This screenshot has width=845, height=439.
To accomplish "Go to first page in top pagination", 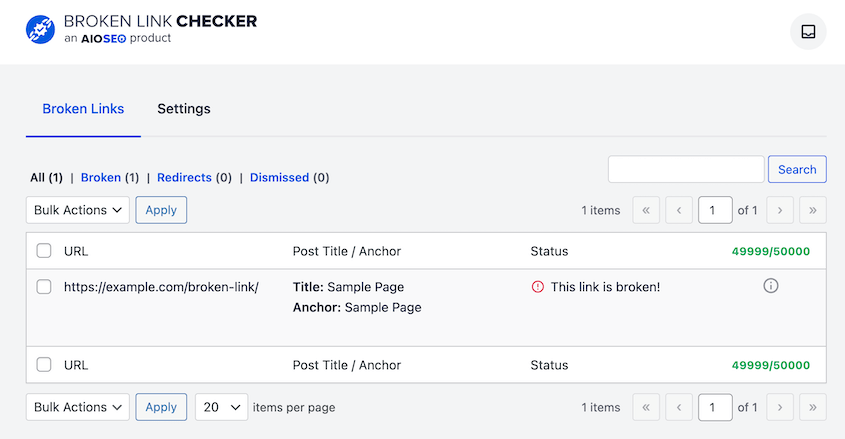I will [x=646, y=210].
